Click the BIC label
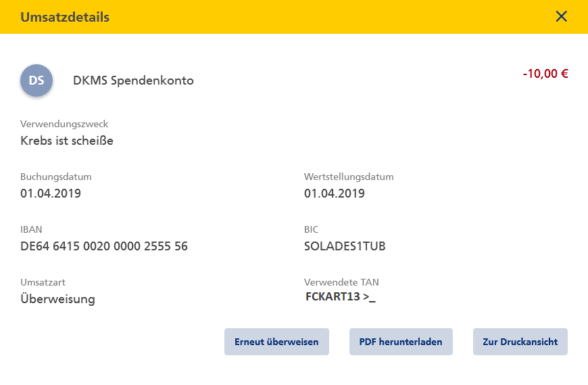The width and height of the screenshot is (588, 385). tap(312, 229)
